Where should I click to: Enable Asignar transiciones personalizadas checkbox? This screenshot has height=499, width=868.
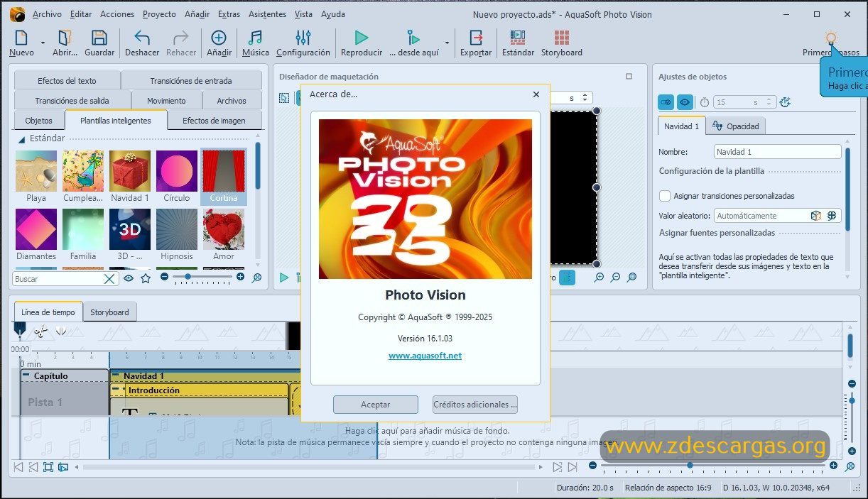[665, 196]
